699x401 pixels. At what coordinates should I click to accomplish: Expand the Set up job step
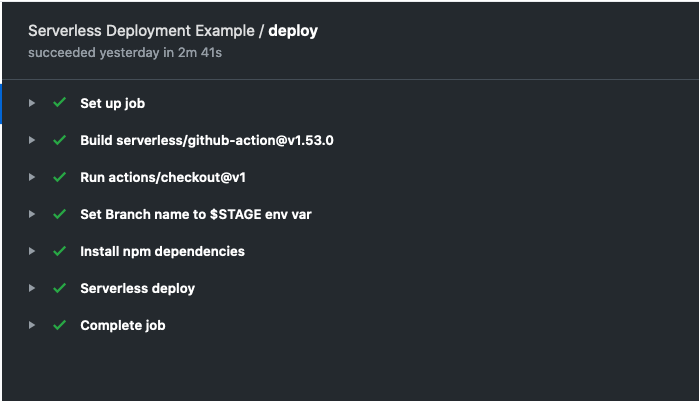[33, 103]
